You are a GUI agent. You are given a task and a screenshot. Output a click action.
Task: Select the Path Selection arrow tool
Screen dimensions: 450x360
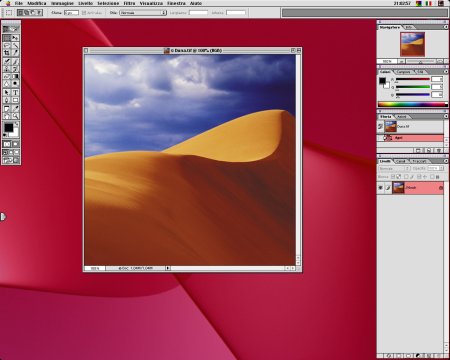coord(7,92)
